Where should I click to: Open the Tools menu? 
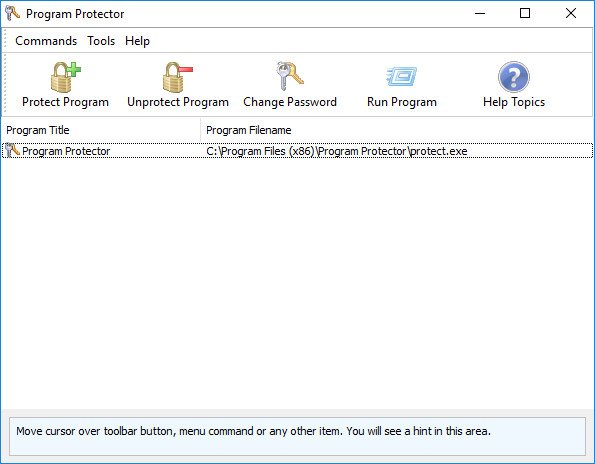coord(101,41)
